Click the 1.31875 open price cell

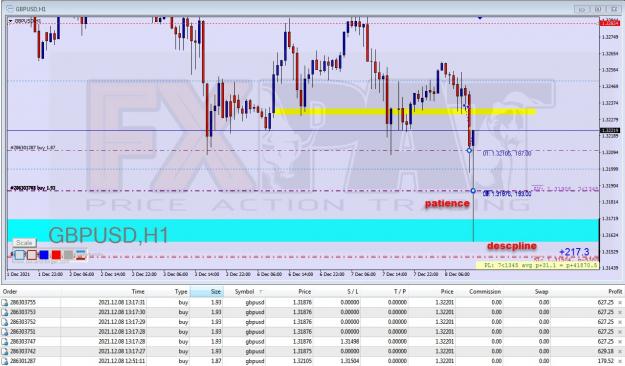pos(302,352)
